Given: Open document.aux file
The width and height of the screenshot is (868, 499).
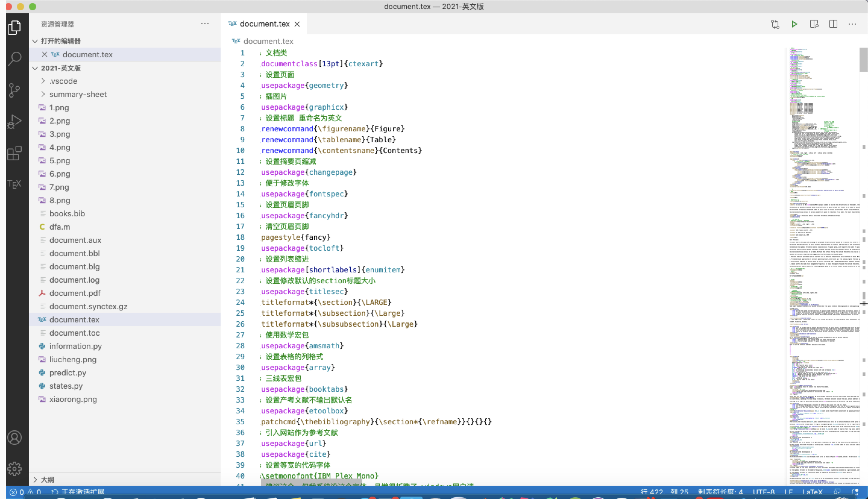Looking at the screenshot, I should click(x=125, y=240).
